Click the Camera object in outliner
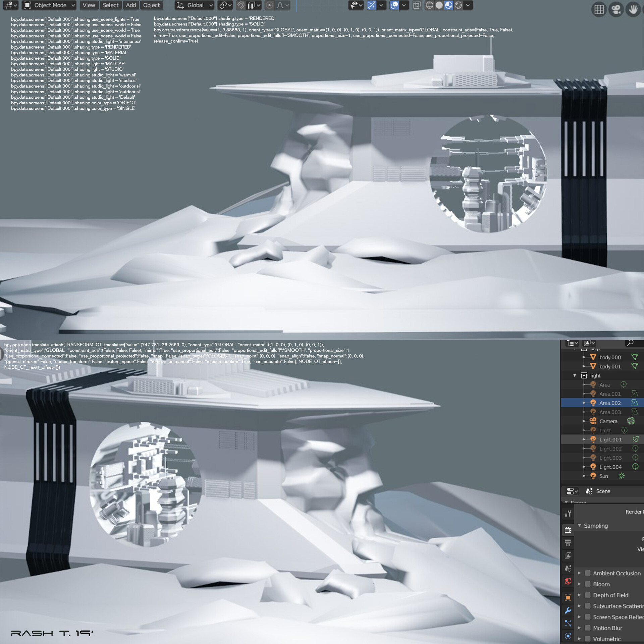 608,421
